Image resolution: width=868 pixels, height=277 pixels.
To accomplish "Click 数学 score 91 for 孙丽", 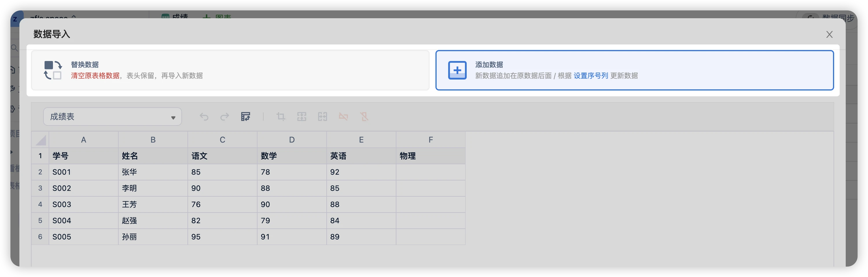I will pyautogui.click(x=292, y=237).
